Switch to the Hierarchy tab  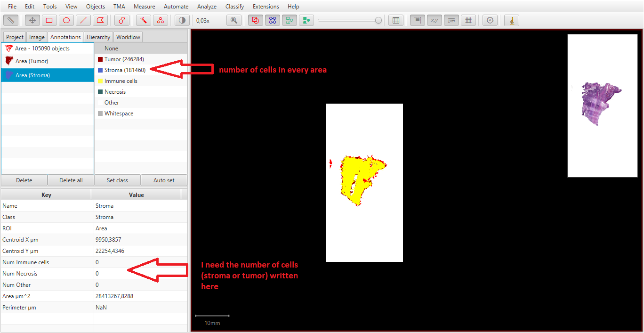[x=98, y=37]
